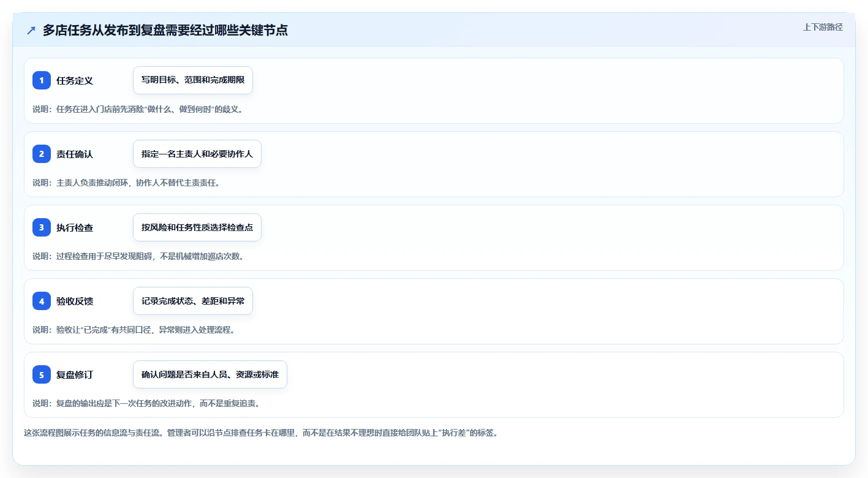Click the note 主责人负责推动闭环
The height and width of the screenshot is (478, 868).
point(127,183)
